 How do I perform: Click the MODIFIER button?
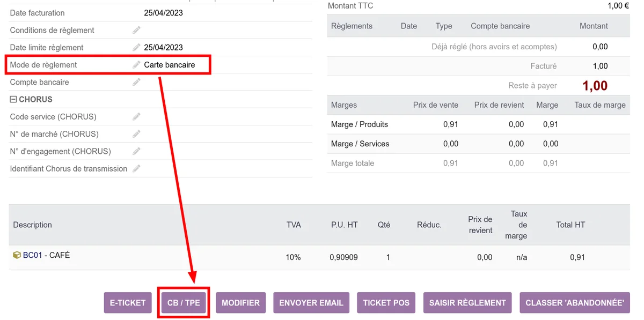(240, 303)
